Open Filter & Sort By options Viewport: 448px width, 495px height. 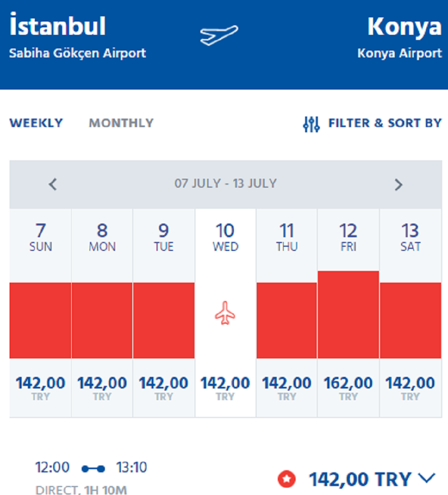pos(384,123)
